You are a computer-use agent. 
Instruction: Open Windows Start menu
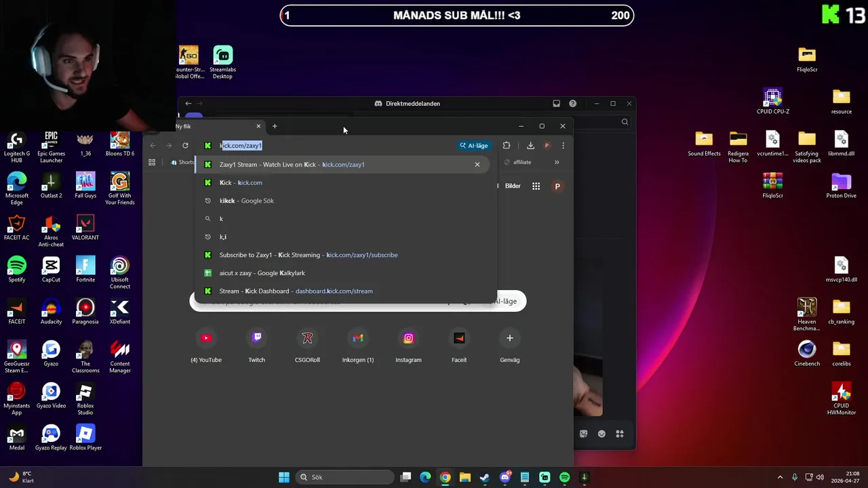coord(284,477)
